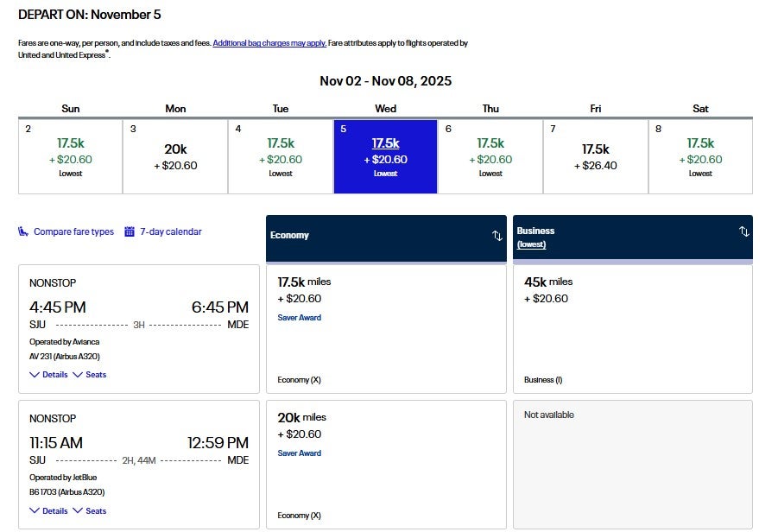Select the highlighted Wednesday Nov 5 fare
778x532 pixels.
click(385, 156)
